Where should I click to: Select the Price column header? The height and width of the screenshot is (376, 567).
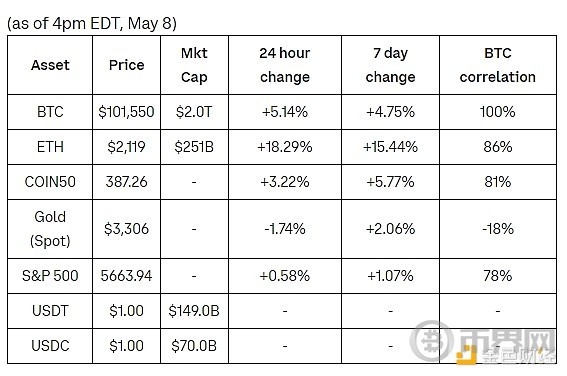click(x=127, y=65)
